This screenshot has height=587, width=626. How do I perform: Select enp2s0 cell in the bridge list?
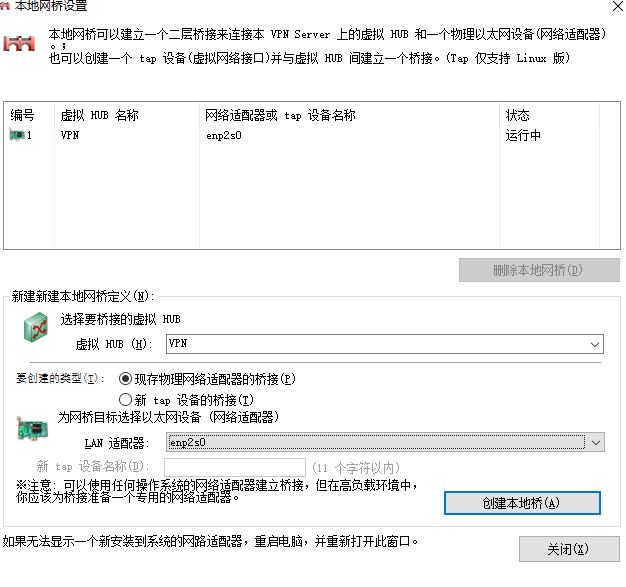click(x=224, y=136)
